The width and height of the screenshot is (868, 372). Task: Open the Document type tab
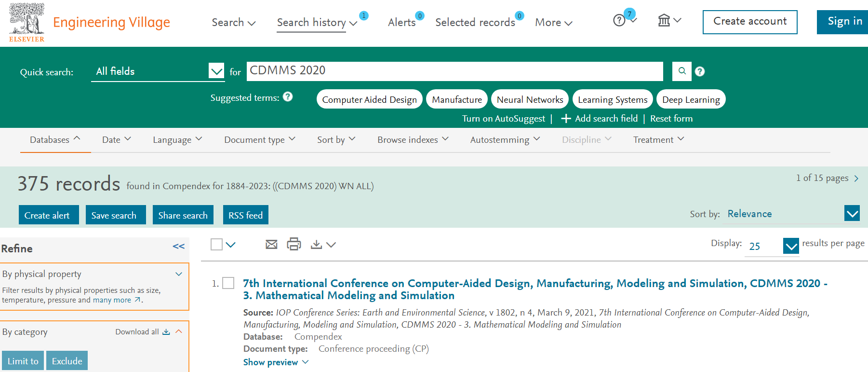point(260,139)
